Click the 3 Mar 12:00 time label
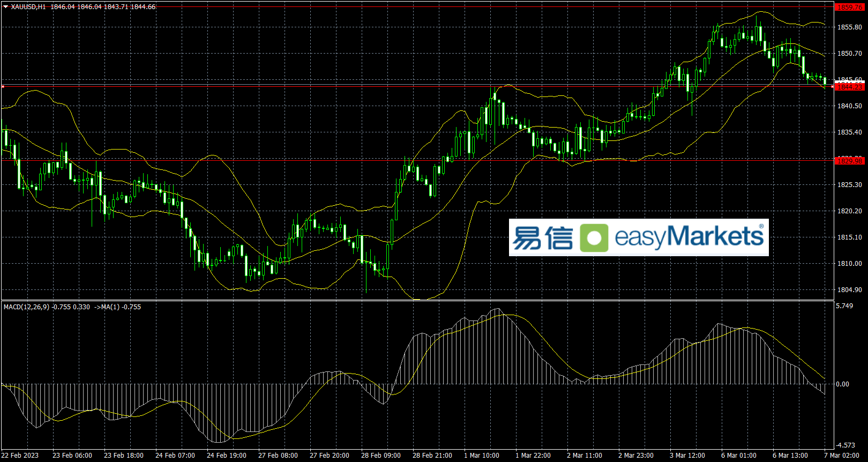The height and width of the screenshot is (462, 868). click(687, 456)
